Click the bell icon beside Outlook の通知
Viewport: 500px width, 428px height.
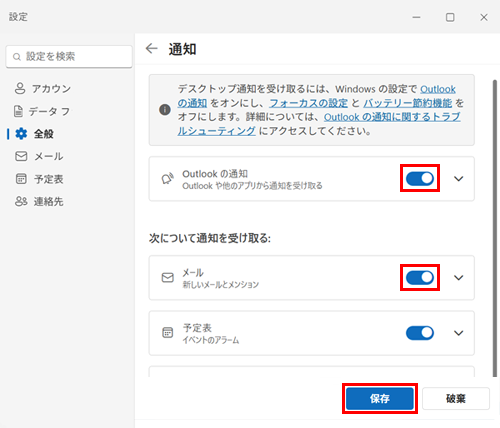point(168,179)
